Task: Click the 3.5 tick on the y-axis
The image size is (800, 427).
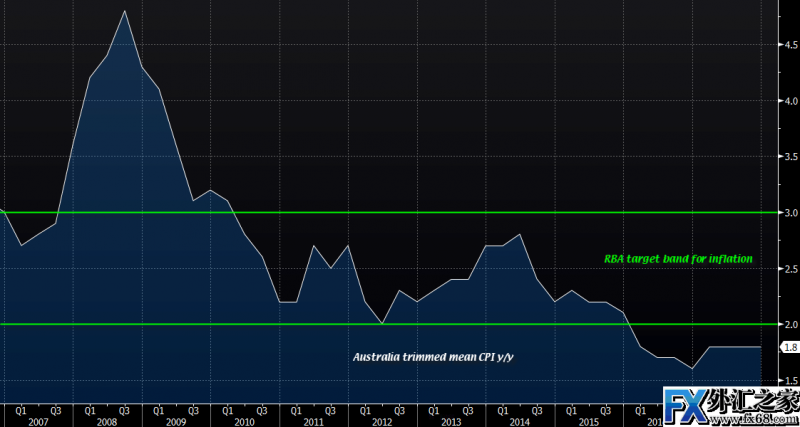Action: [x=789, y=157]
